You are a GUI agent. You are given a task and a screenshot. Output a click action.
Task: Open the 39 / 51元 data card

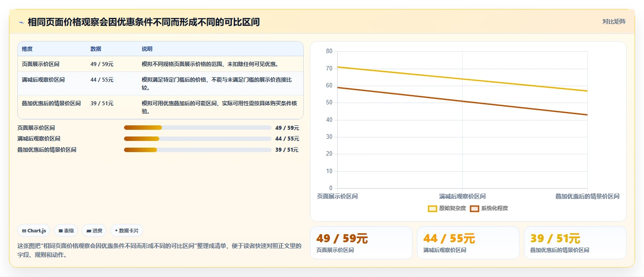[x=575, y=243]
